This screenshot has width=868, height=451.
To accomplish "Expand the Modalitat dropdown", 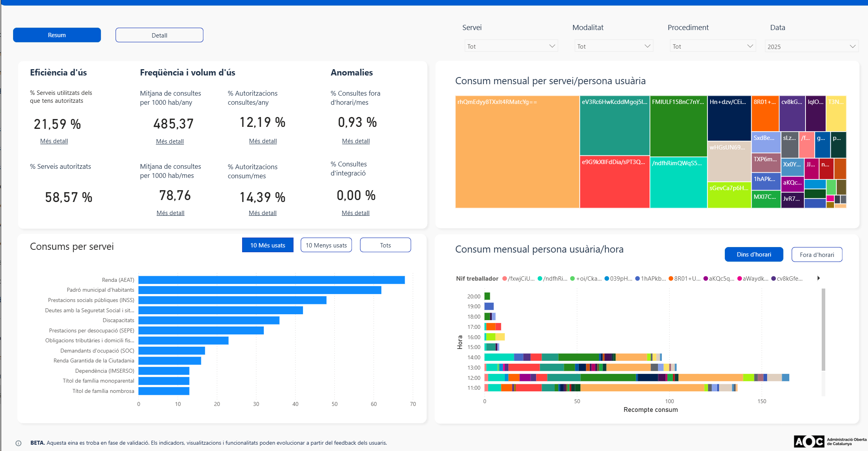I will click(614, 46).
